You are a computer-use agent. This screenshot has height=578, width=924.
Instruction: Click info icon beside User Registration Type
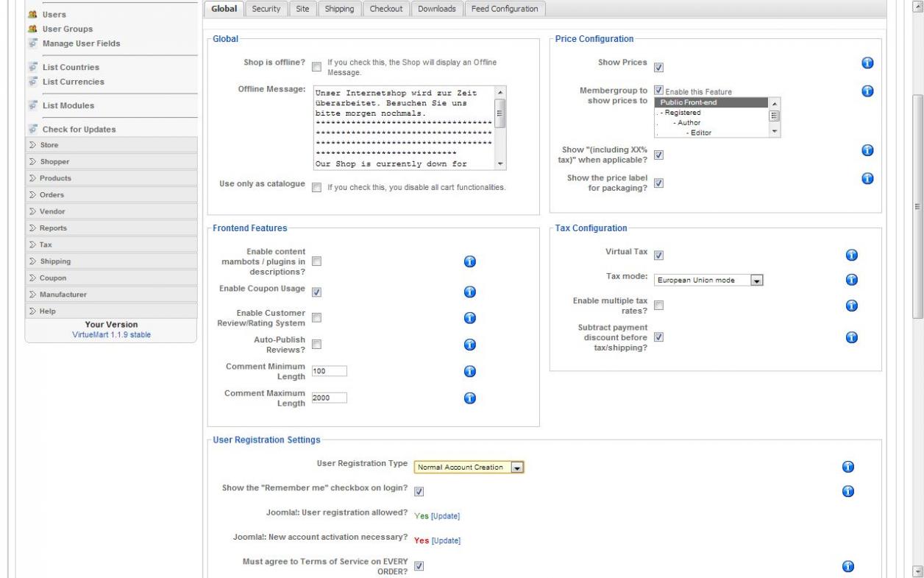[847, 467]
